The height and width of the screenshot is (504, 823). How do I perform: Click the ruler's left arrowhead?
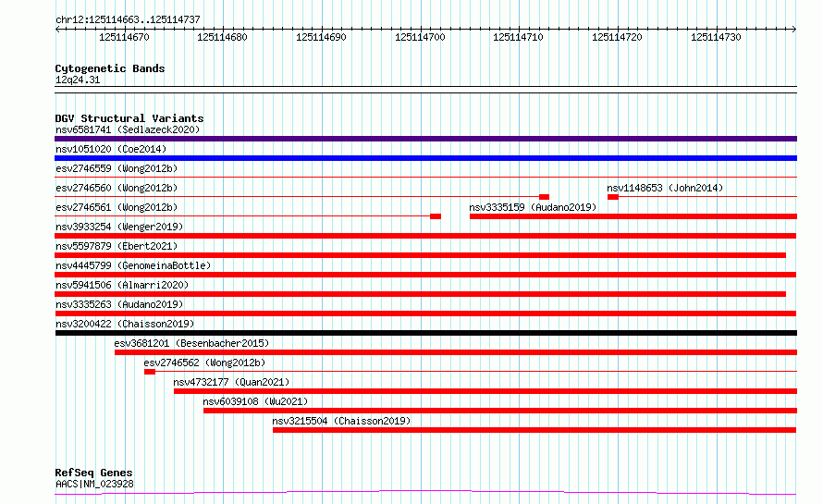point(57,29)
